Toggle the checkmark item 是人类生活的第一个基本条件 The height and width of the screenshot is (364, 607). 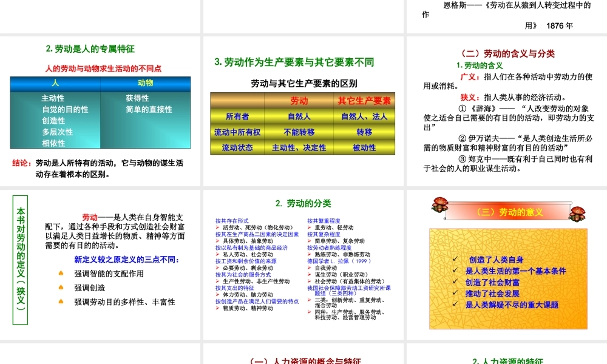pos(516,271)
